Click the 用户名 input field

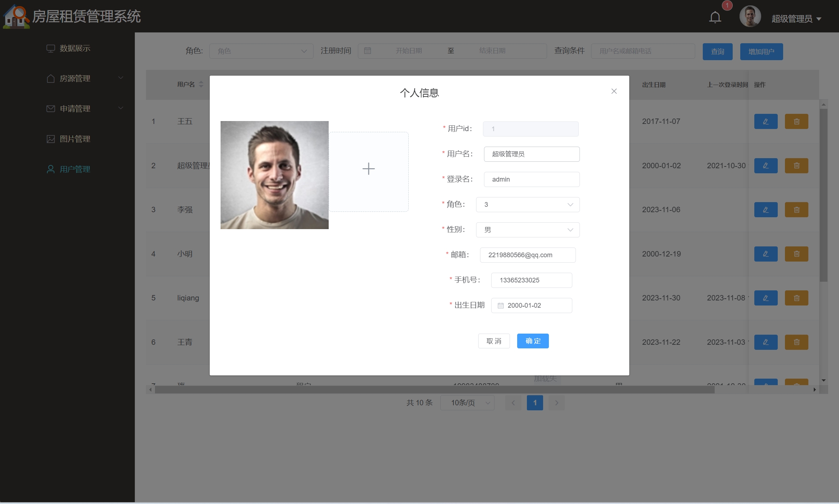pyautogui.click(x=532, y=154)
